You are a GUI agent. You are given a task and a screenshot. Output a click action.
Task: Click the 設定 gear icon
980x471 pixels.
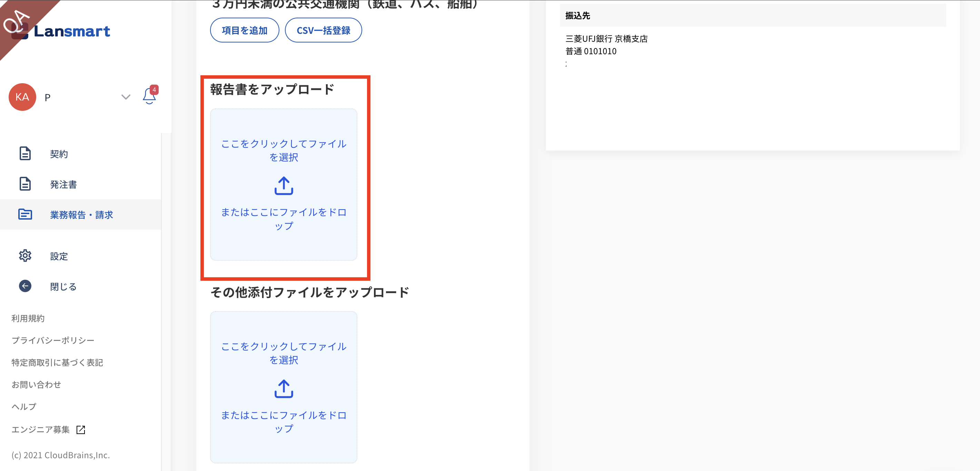(25, 256)
